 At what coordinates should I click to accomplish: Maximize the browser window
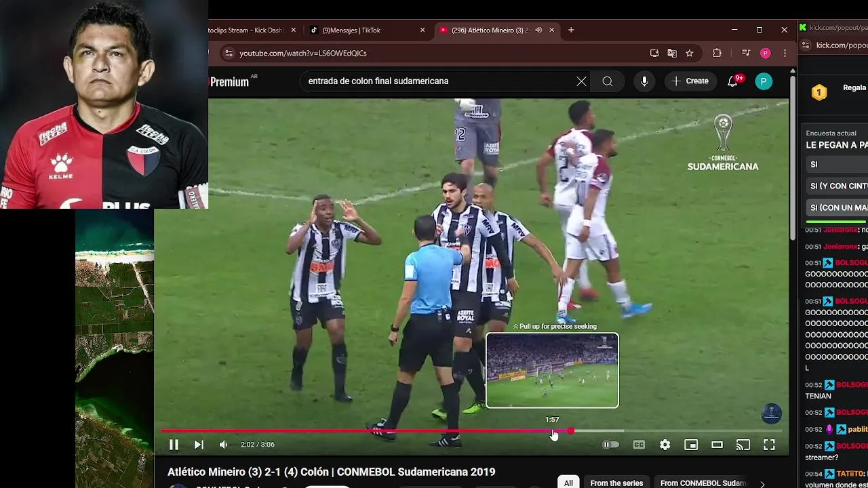click(759, 30)
